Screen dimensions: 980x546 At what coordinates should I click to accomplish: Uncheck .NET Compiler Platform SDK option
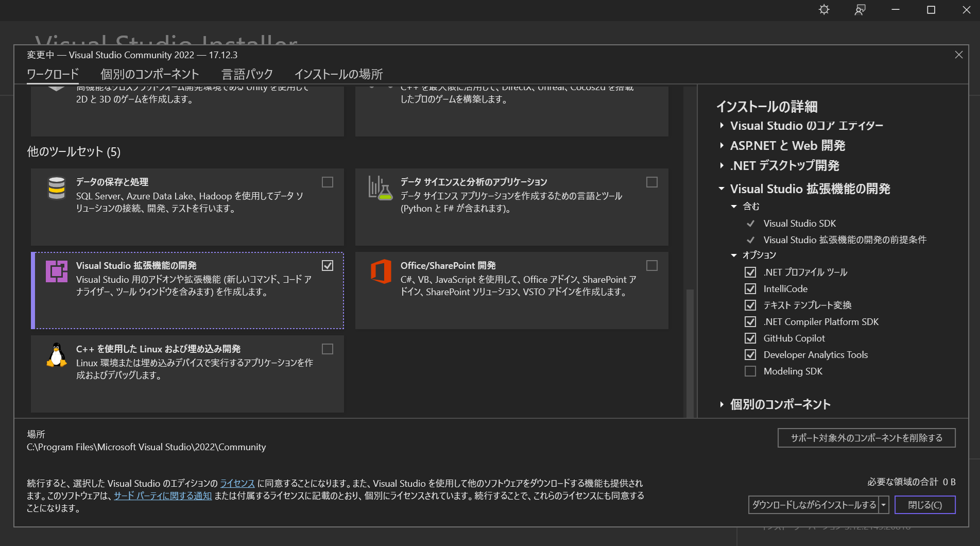(x=750, y=322)
